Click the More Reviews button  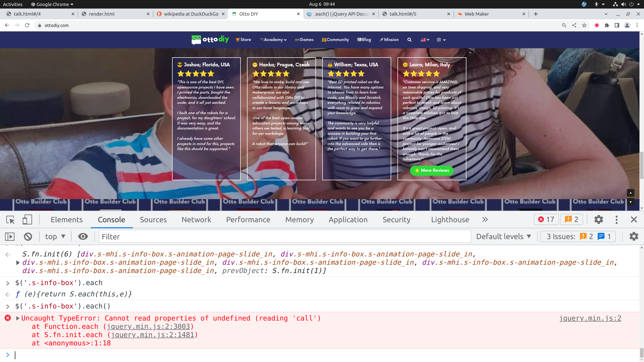pyautogui.click(x=432, y=170)
